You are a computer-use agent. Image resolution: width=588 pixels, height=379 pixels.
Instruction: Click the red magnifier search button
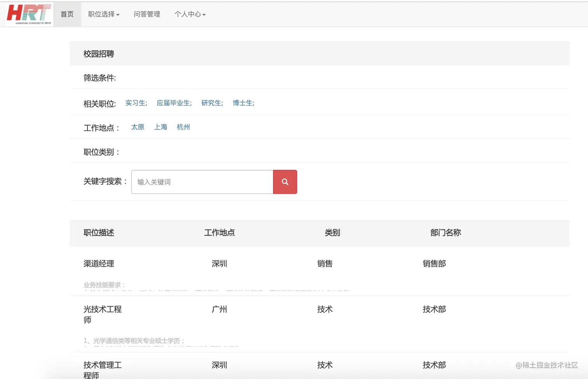(285, 182)
